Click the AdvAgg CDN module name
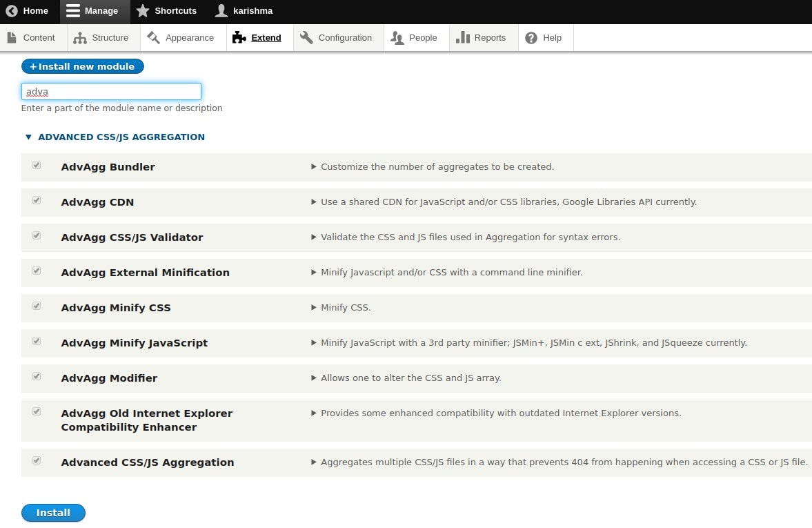 pos(97,202)
